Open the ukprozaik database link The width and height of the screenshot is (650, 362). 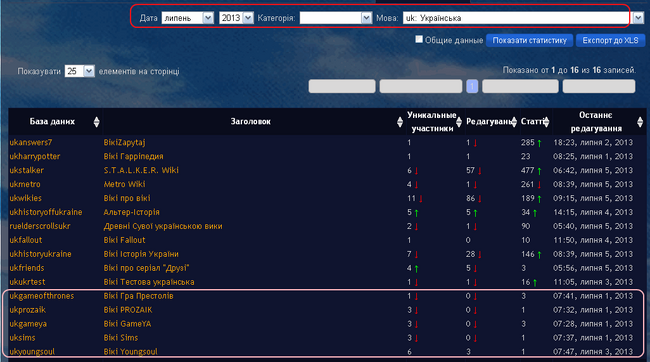click(x=27, y=310)
